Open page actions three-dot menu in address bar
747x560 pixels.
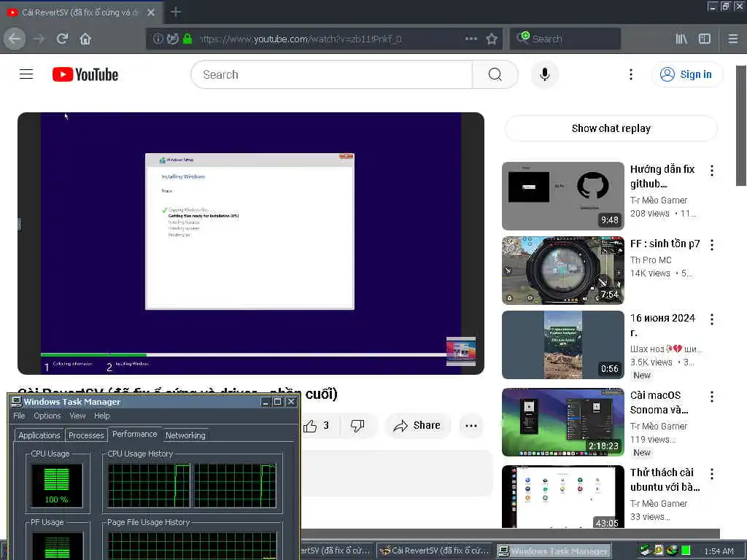pos(471,39)
